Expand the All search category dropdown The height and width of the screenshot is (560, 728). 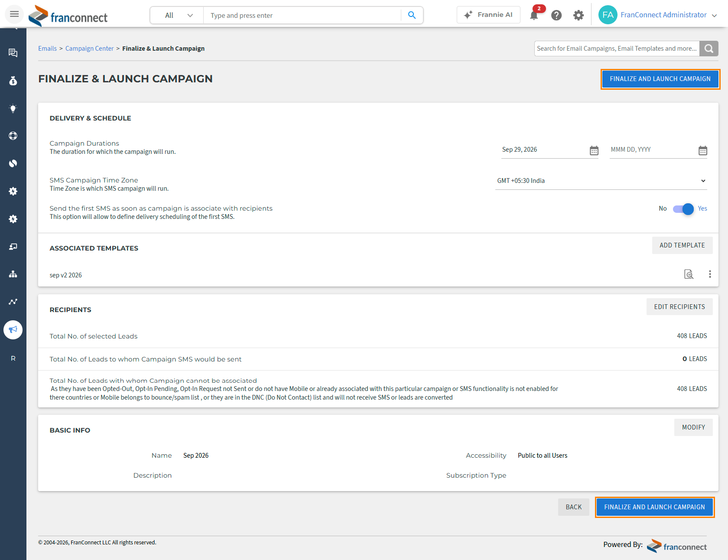coord(177,15)
